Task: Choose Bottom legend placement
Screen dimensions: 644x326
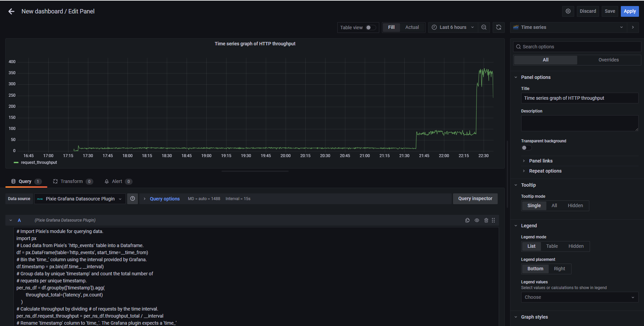Action: point(535,269)
